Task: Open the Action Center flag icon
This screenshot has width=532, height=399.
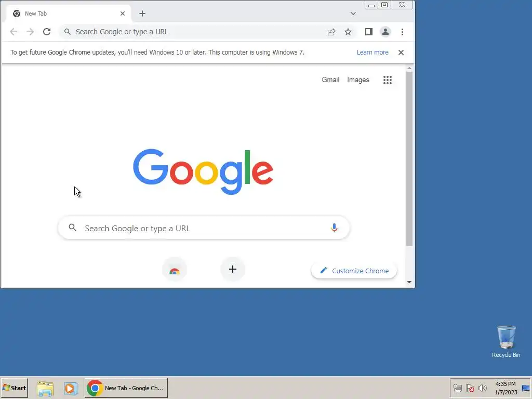Action: pyautogui.click(x=470, y=388)
